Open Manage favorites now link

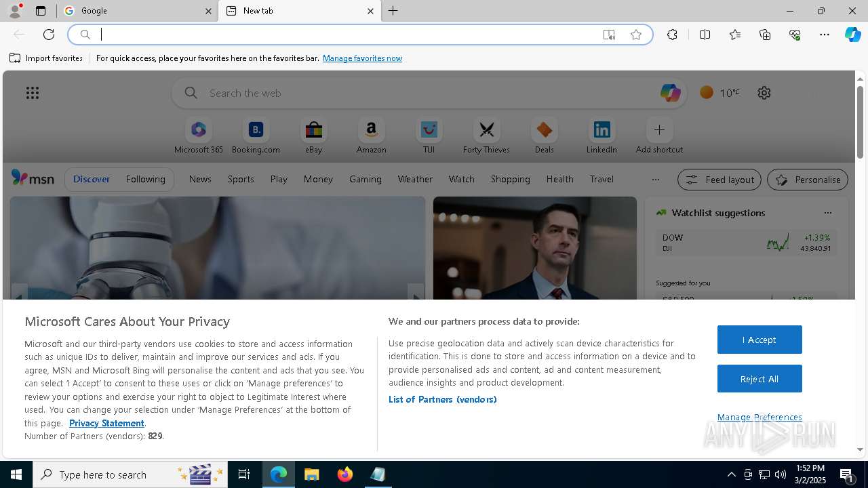(362, 58)
